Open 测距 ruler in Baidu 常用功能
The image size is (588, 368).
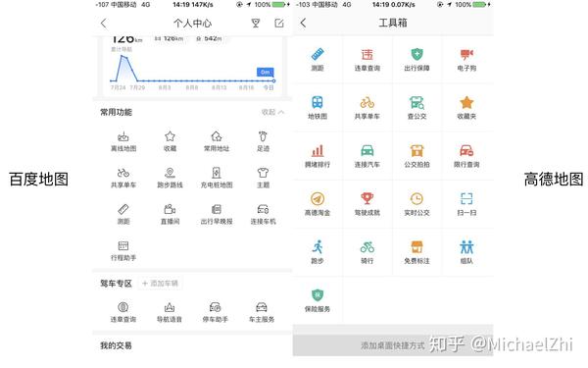pyautogui.click(x=123, y=214)
